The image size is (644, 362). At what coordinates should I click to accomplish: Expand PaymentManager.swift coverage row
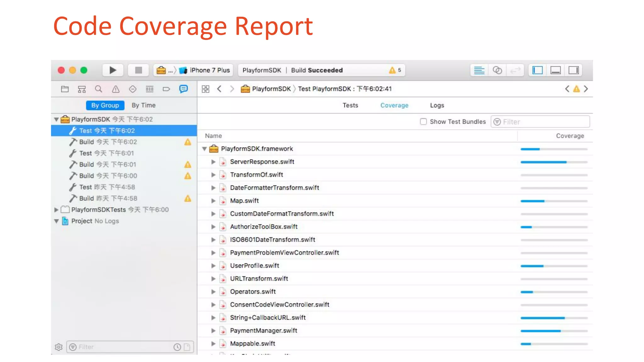(x=214, y=331)
